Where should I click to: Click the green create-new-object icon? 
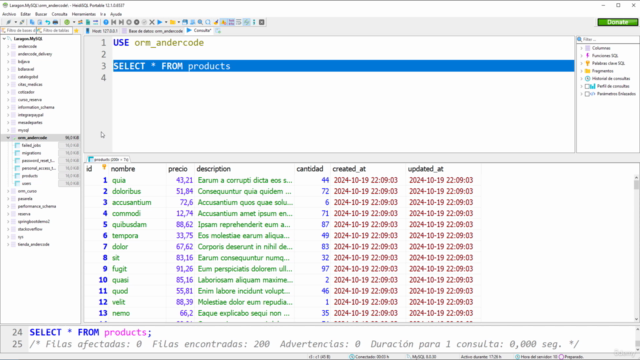(67, 22)
